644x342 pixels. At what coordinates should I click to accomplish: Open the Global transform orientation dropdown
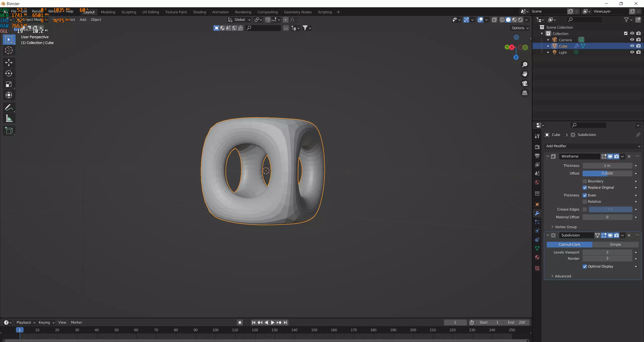point(239,20)
